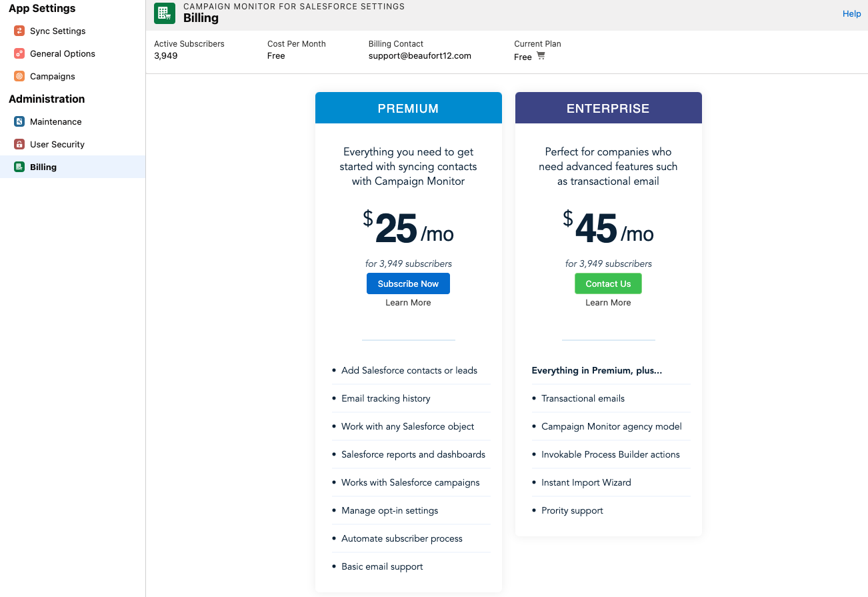868x597 pixels.
Task: Click 'Email tracking history' feature
Action: click(386, 398)
